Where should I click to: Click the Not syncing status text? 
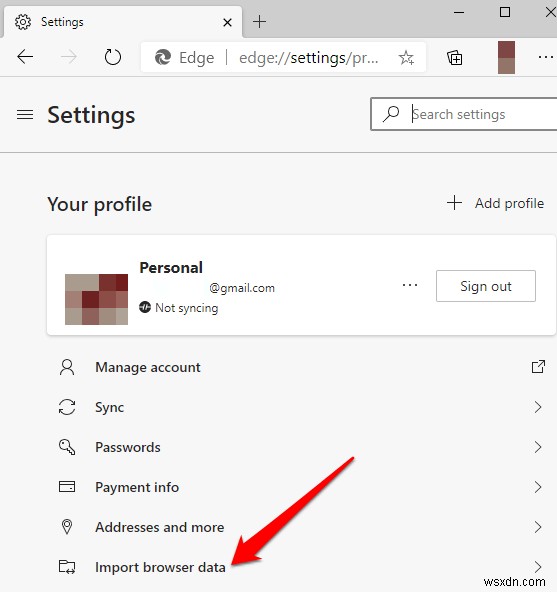[x=187, y=308]
